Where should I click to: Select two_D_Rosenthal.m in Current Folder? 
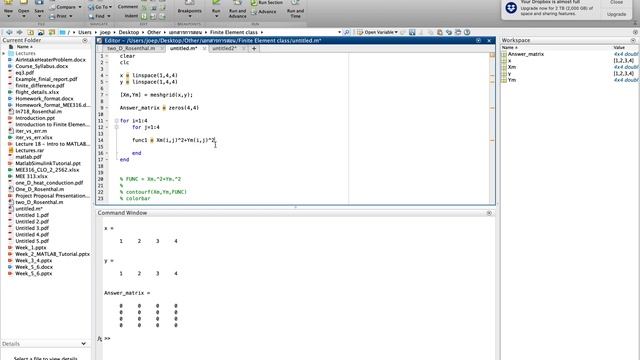click(39, 202)
